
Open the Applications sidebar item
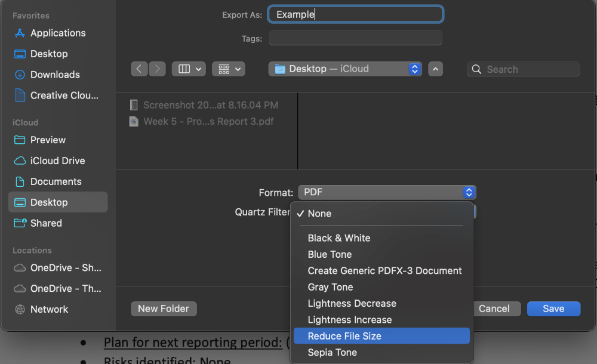[x=57, y=33]
